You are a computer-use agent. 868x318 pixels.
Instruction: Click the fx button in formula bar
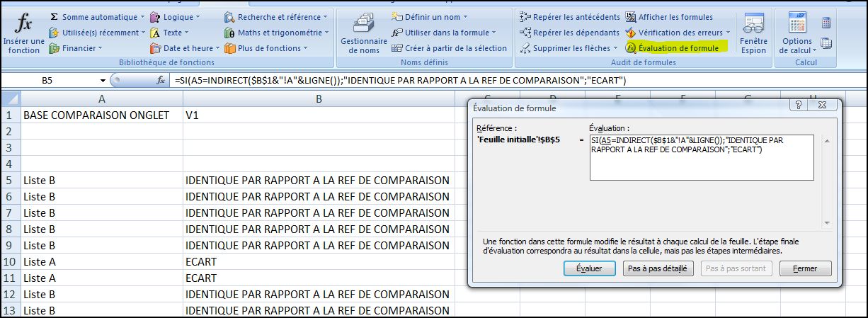(x=160, y=81)
